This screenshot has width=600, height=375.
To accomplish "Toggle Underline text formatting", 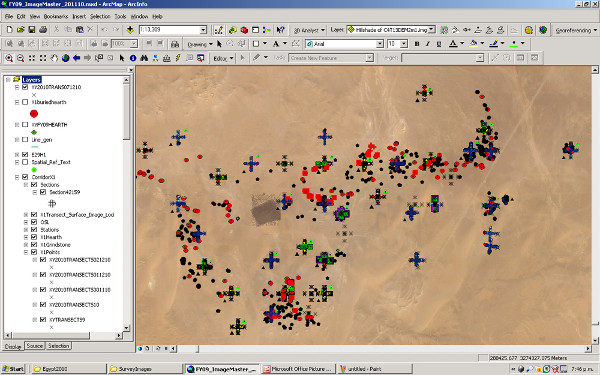I will pos(439,44).
